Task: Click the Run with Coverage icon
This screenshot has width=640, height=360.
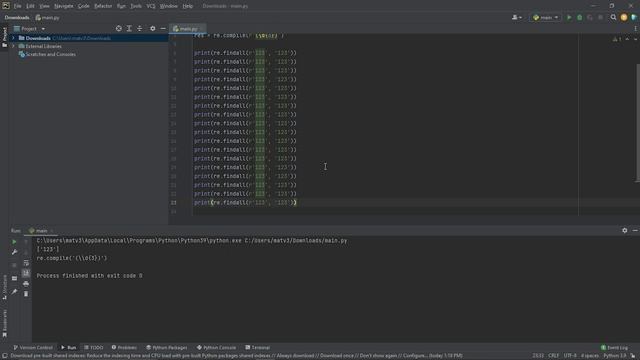Action: 590,18
